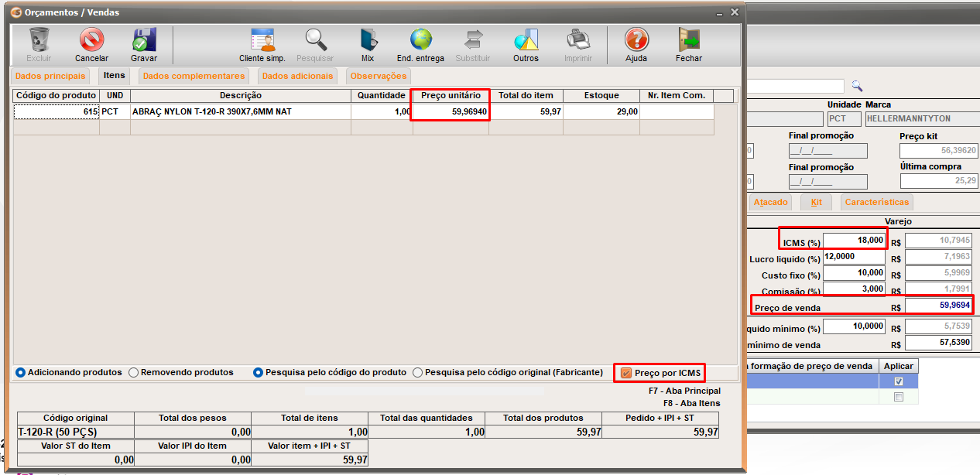Image resolution: width=980 pixels, height=475 pixels.
Task: Select Removendo produtos radio option
Action: (x=134, y=372)
